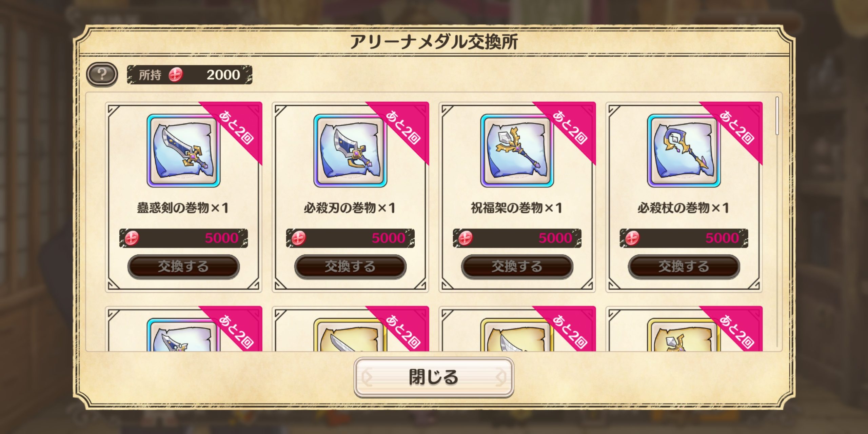Select the 祝福架の巻物 scroll icon
Viewport: 868px width, 434px height.
517,151
